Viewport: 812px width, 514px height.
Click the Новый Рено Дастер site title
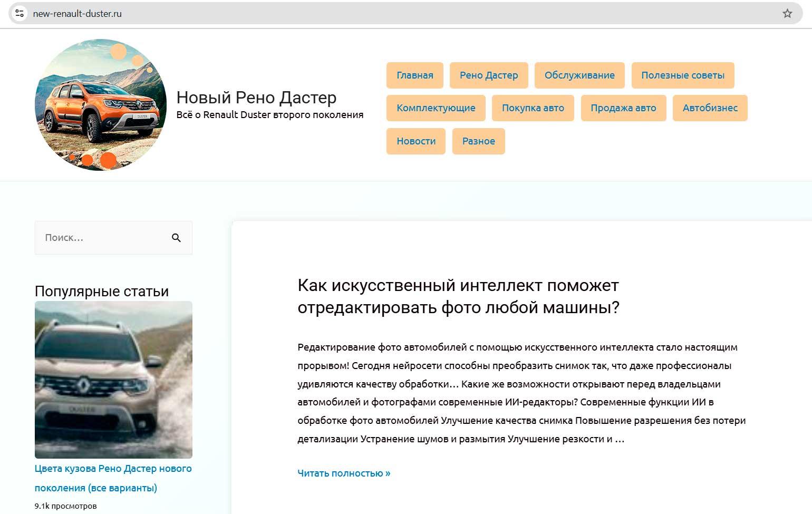[256, 98]
